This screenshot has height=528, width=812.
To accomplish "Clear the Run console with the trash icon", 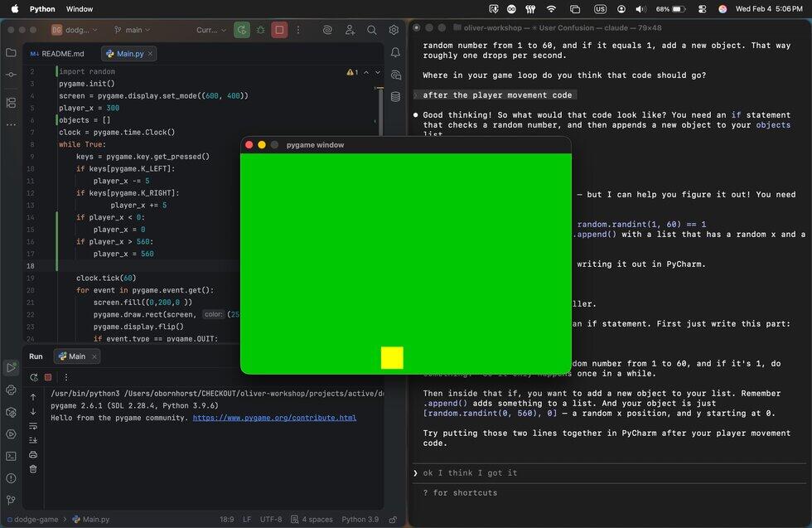I will pyautogui.click(x=33, y=469).
